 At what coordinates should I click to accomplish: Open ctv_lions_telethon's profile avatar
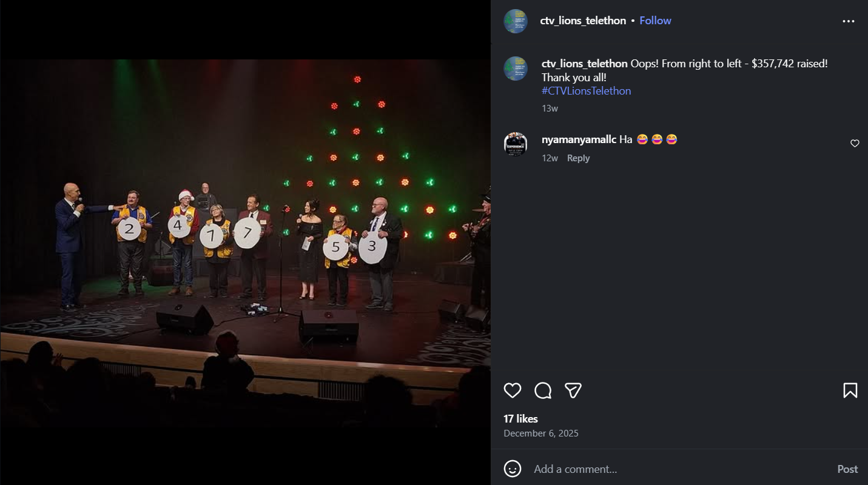(x=515, y=20)
